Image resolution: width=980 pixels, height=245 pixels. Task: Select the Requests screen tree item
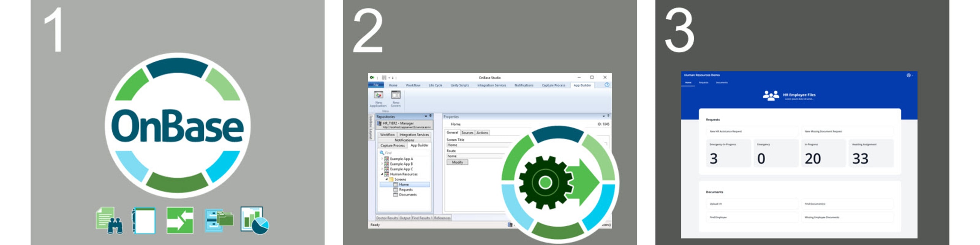click(x=405, y=189)
